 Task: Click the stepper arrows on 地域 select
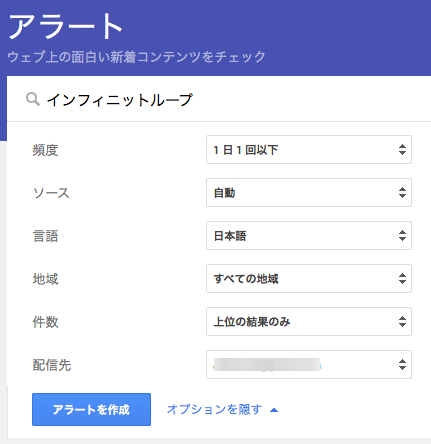[x=402, y=278]
